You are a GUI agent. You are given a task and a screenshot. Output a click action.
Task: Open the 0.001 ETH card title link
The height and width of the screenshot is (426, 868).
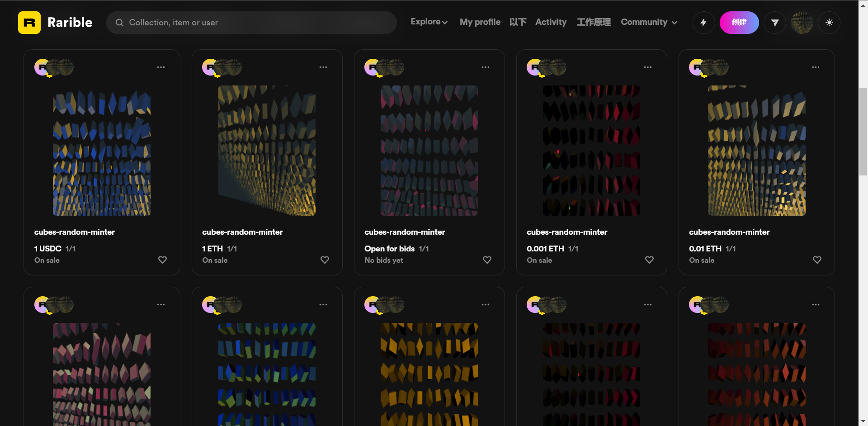pyautogui.click(x=567, y=232)
